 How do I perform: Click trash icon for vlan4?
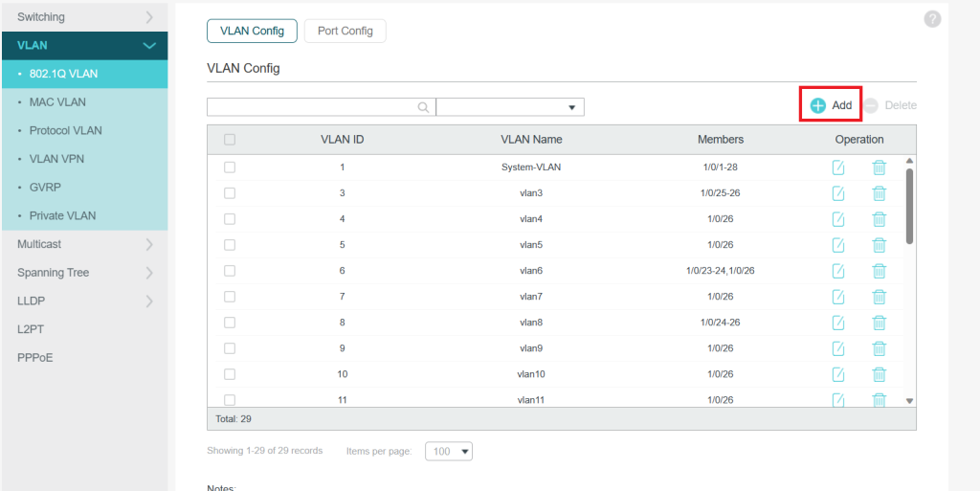point(879,219)
